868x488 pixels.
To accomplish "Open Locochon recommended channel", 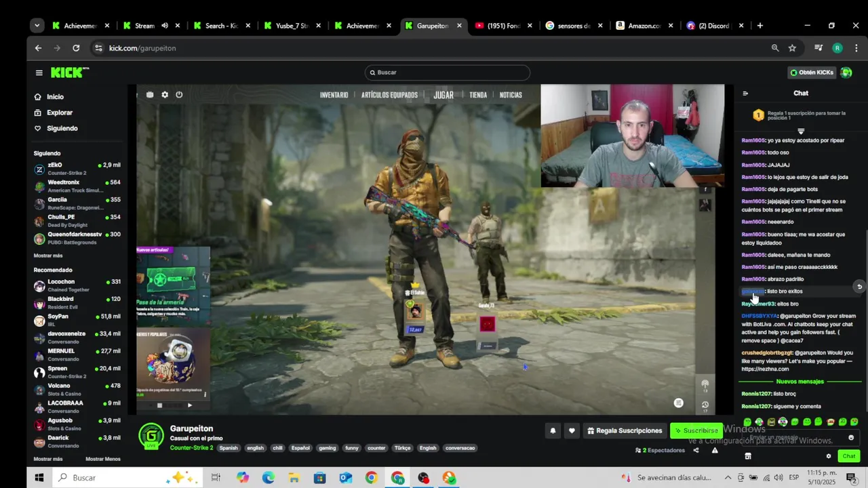I will tap(77, 285).
